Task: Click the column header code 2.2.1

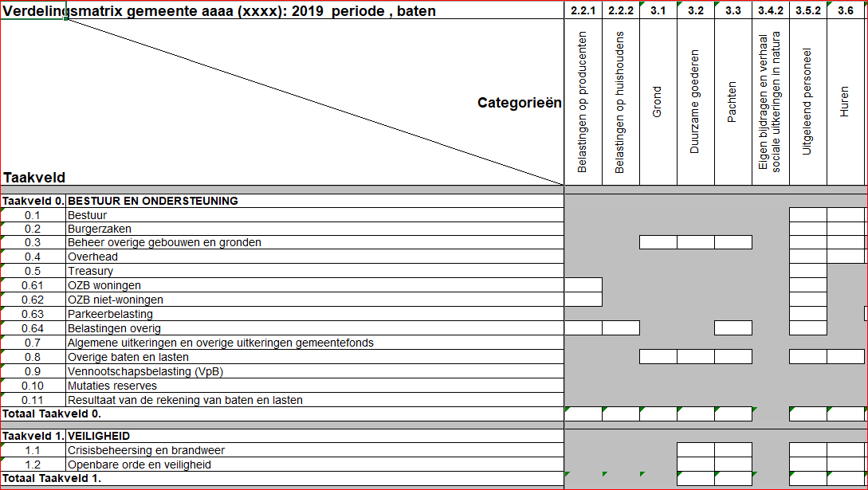Action: pos(583,10)
